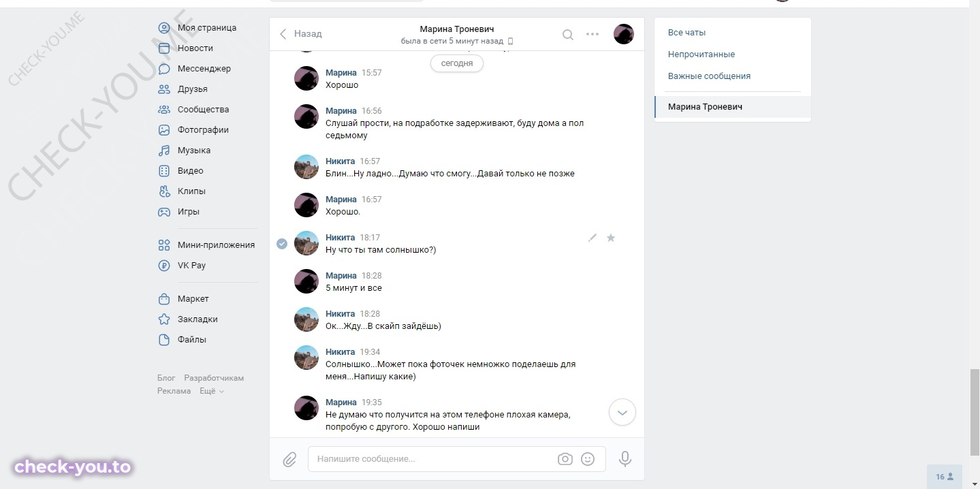Click the Реклама footer link

pos(174,391)
